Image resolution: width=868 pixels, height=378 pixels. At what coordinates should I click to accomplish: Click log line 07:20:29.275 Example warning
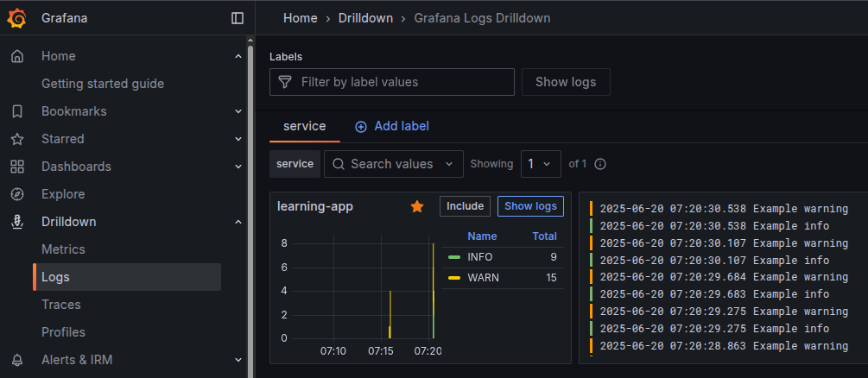(724, 312)
